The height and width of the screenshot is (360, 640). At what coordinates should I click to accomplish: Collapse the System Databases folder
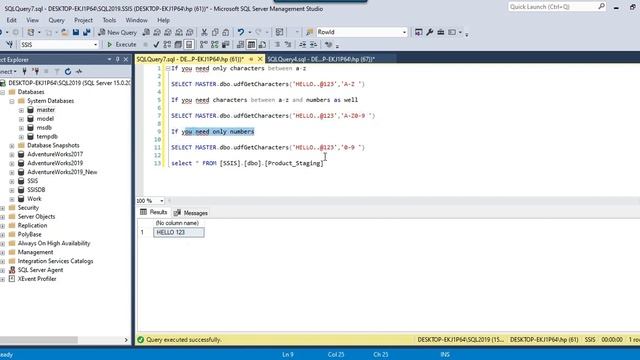(x=12, y=101)
